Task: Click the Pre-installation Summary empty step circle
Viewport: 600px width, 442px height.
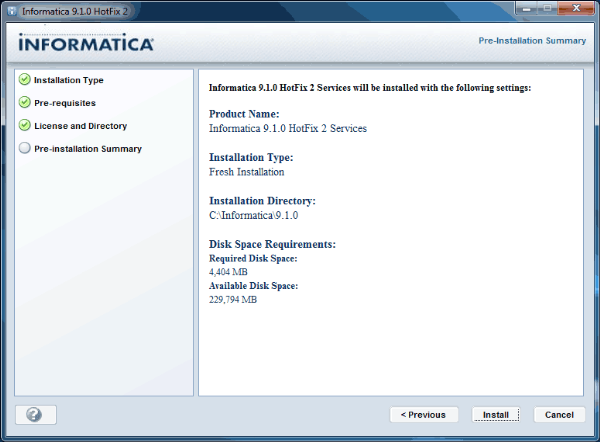Action: click(x=24, y=148)
